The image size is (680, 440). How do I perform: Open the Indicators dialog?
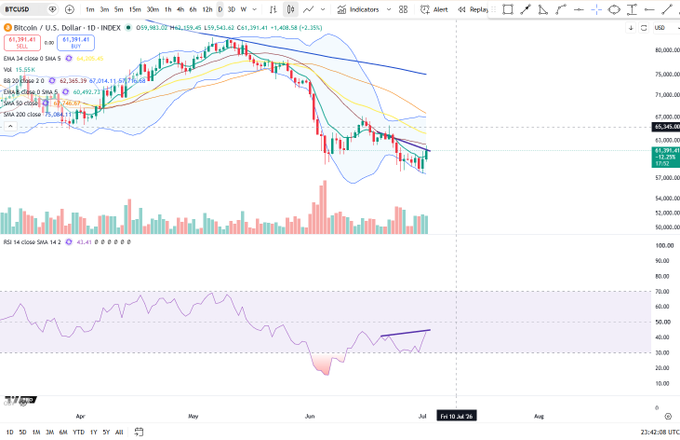[x=358, y=10]
